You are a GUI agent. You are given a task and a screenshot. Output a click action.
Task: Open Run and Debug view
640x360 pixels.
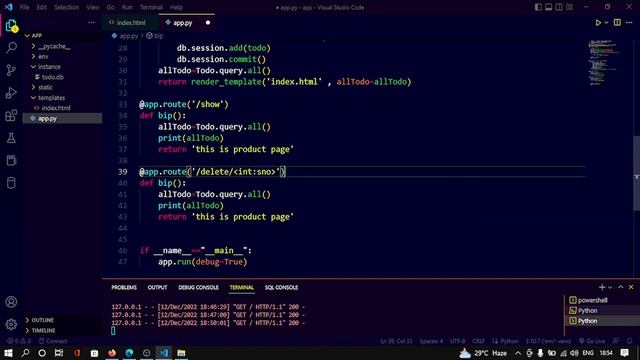coord(11,93)
